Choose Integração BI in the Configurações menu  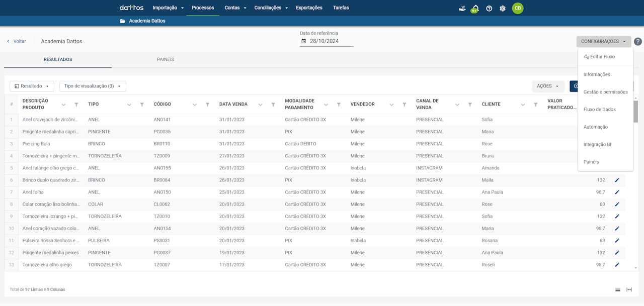(597, 144)
